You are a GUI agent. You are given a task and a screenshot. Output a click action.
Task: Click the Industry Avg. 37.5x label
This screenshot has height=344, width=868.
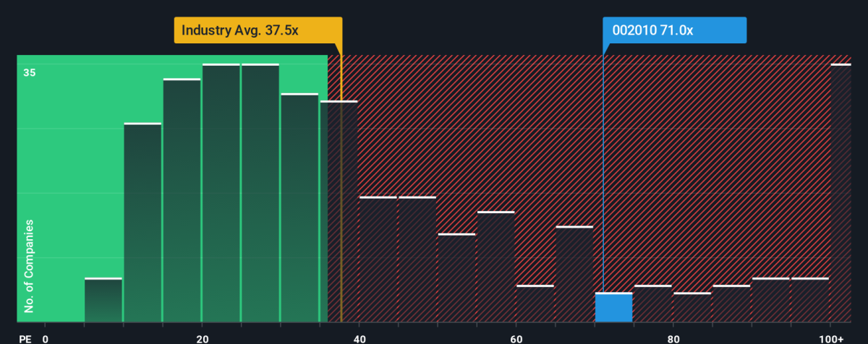(258, 31)
